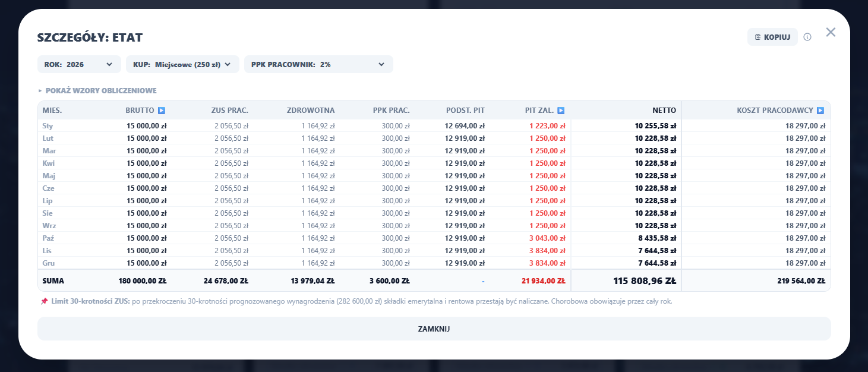868x372 pixels.
Task: Select the Gru month row label
Action: 48,263
